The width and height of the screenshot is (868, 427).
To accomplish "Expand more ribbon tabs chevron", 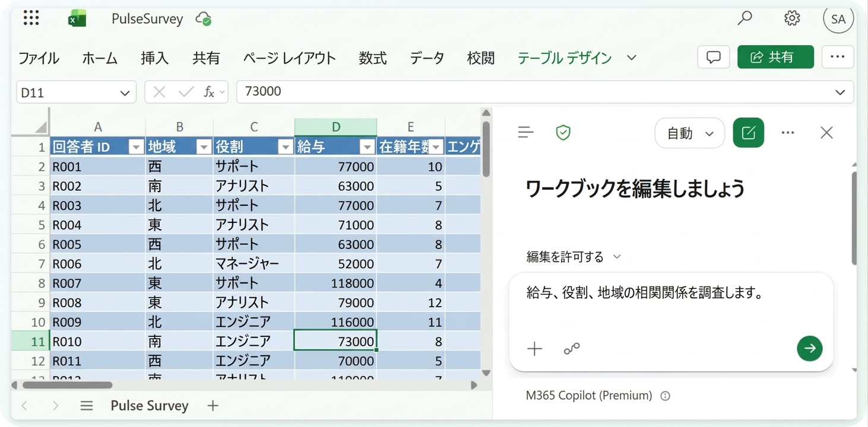I will point(632,58).
